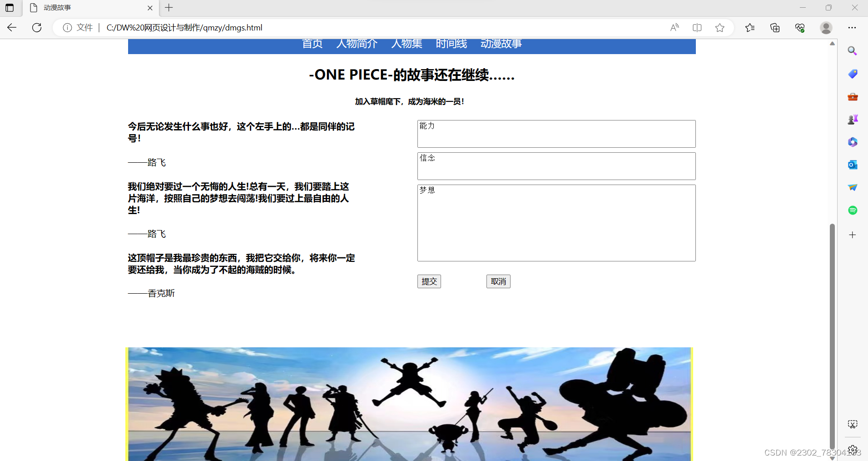This screenshot has width=868, height=461.
Task: Open sidebar Shopping tag icon
Action: point(853,74)
